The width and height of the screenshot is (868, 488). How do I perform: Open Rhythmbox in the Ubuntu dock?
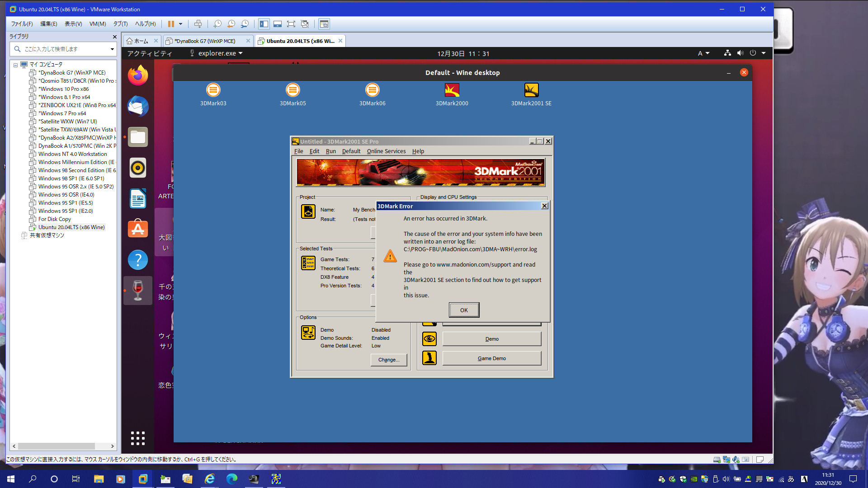[x=138, y=168]
